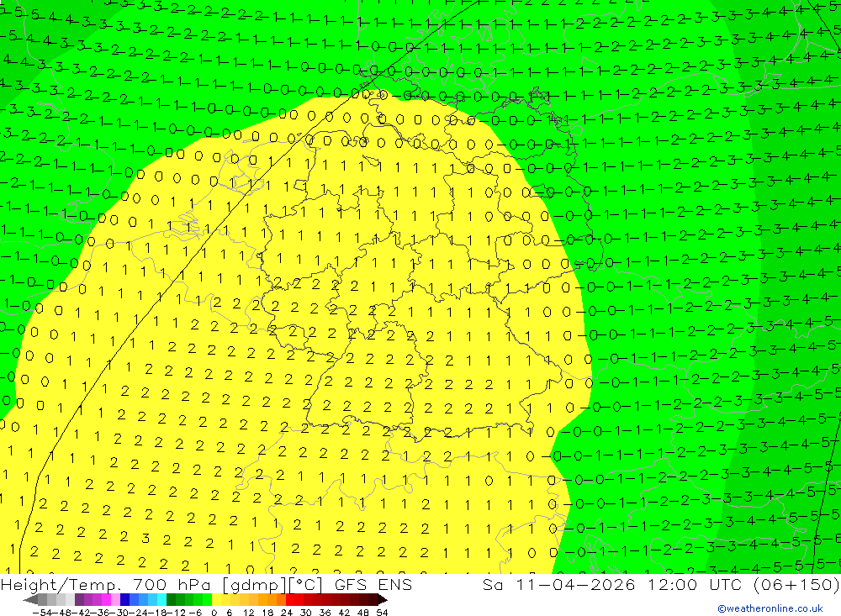Click the dark maroon right arrow of the color scale
This screenshot has width=841, height=616.
pos(383,600)
